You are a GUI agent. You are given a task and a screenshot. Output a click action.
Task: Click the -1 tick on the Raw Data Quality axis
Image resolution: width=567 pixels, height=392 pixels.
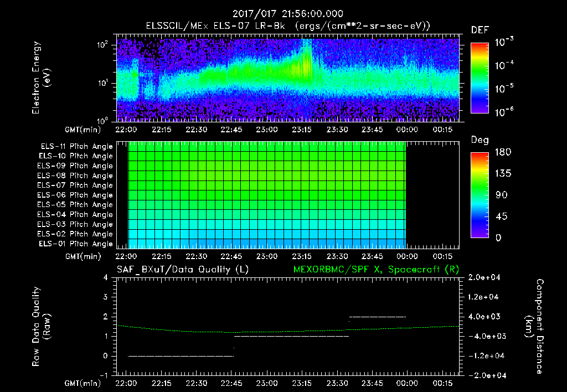(104, 375)
